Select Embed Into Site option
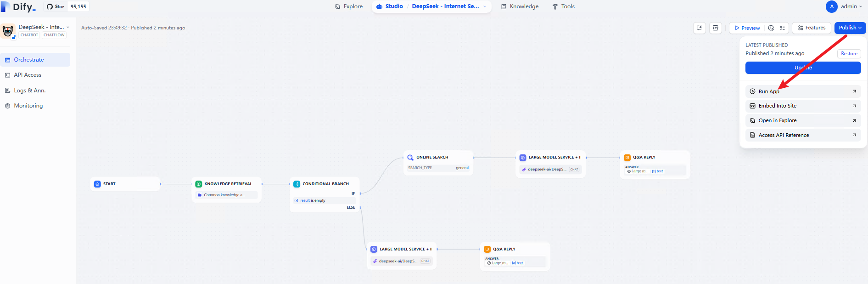Screen dimensions: 868x284 [803, 106]
